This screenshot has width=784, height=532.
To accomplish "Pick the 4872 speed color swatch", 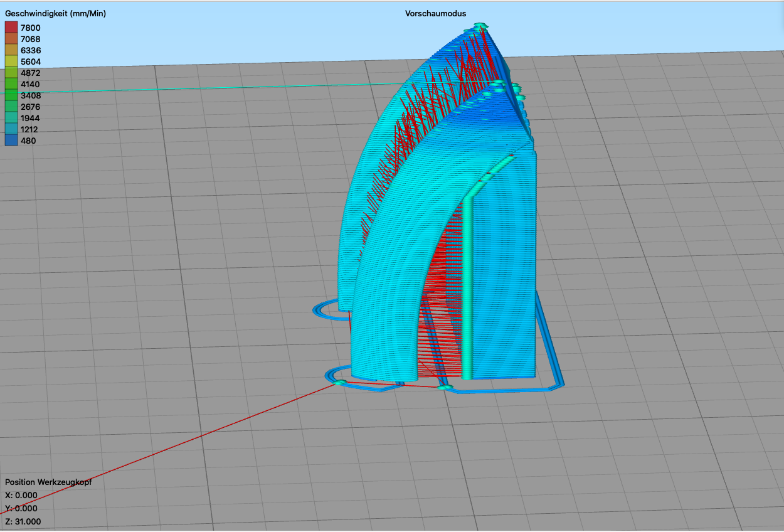I will (11, 73).
